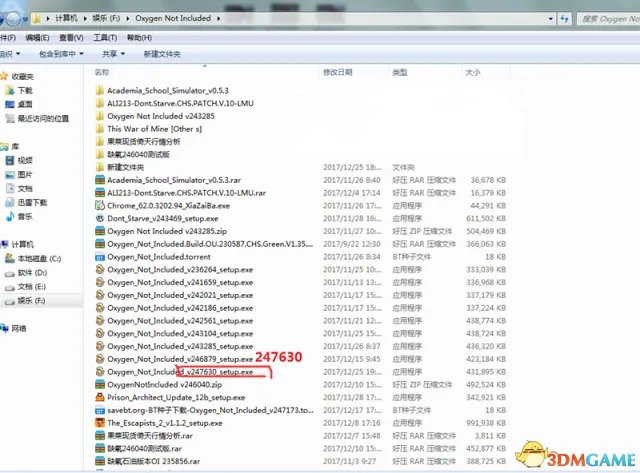This screenshot has width=640, height=473.
Task: Click the Dont_Starve_v243469_setup.exe icon
Action: coord(100,218)
